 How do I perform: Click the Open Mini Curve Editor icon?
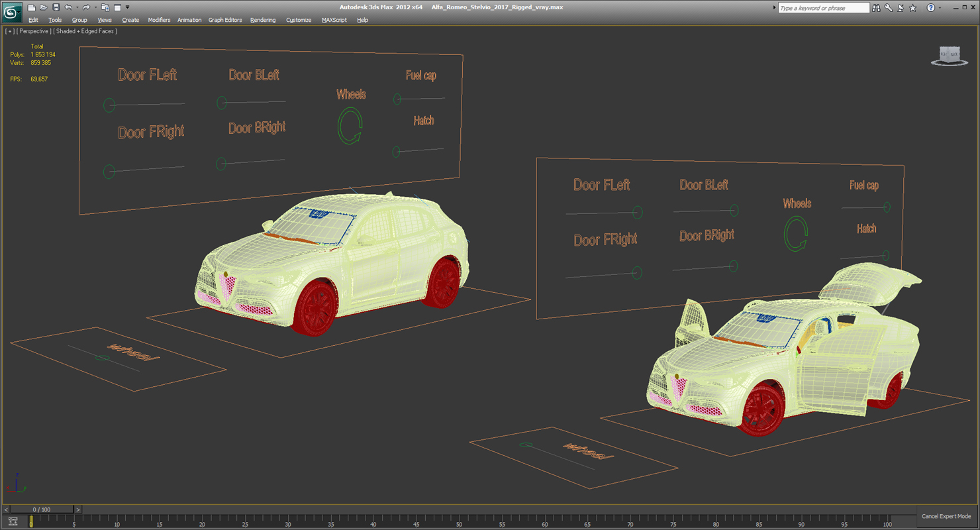(13, 522)
